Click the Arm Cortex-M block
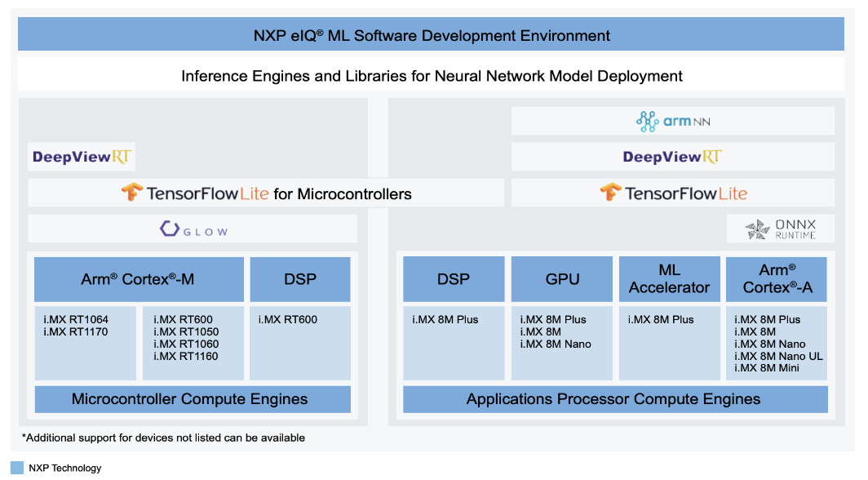 (139, 279)
